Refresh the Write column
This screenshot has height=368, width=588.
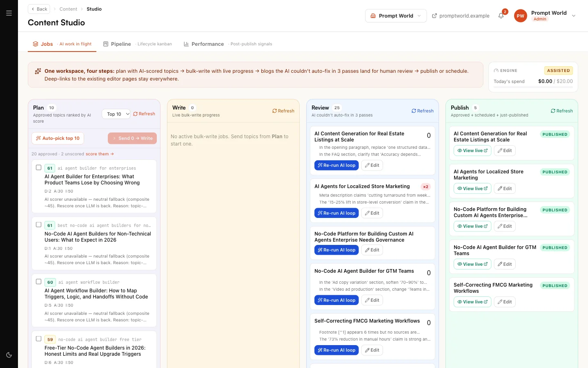point(283,111)
